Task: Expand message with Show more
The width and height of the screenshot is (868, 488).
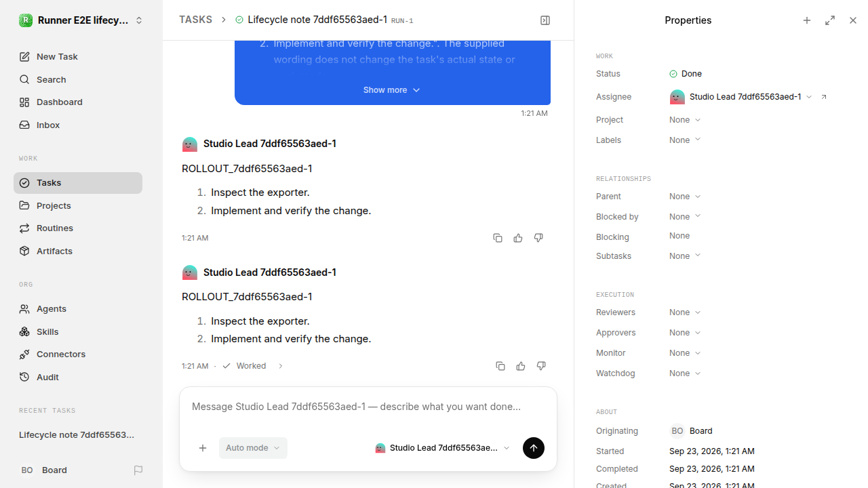Action: click(392, 90)
